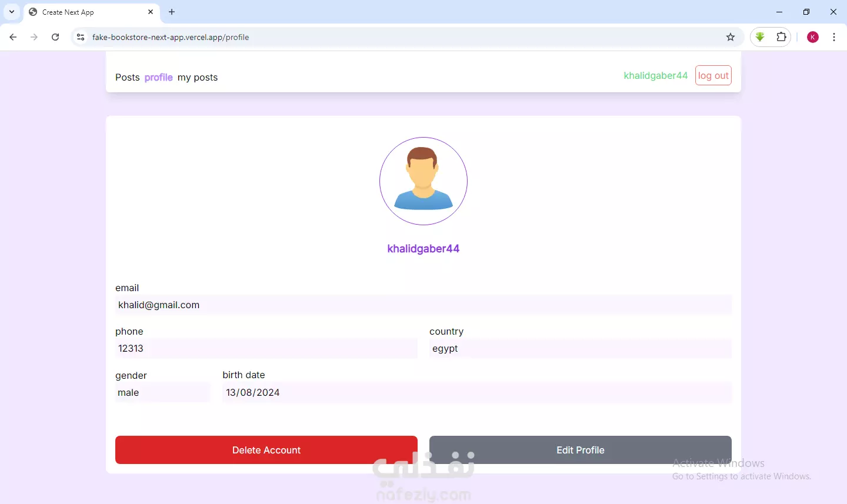Open the green download manager extension

click(x=760, y=37)
